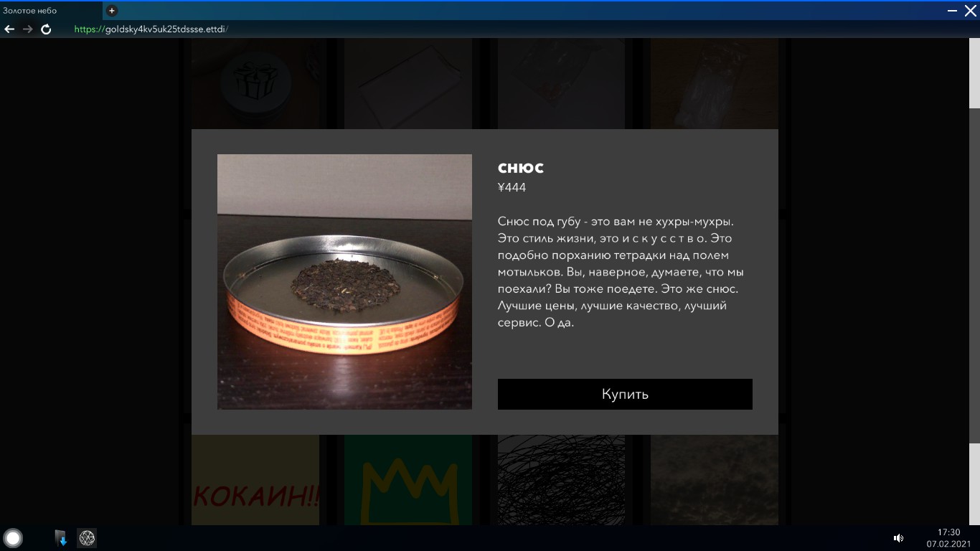Minimize the browser window
This screenshot has height=551, width=980.
[x=952, y=11]
